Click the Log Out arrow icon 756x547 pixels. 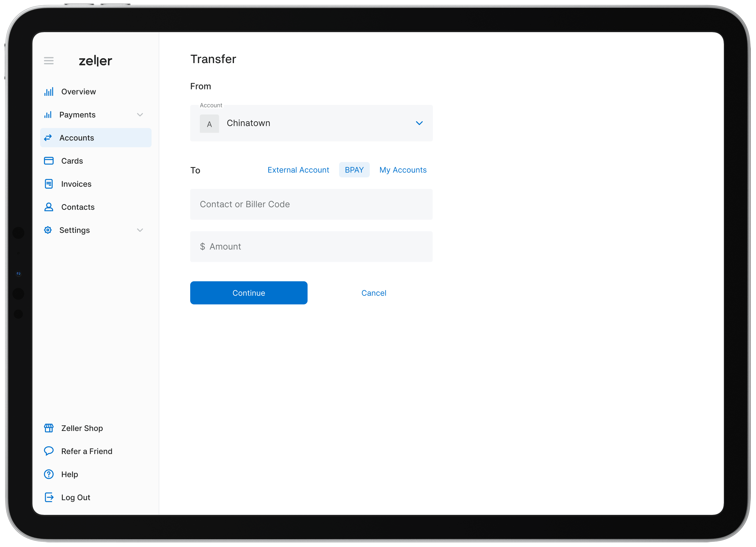(x=49, y=497)
